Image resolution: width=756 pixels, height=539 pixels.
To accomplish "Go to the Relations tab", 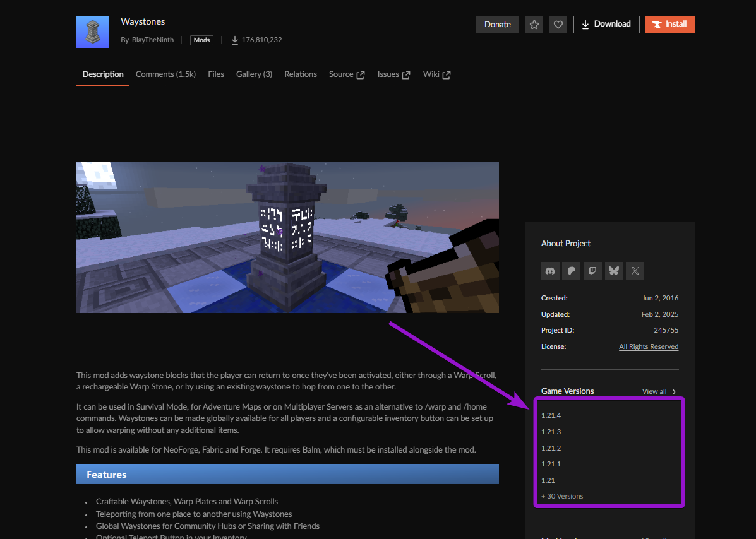I will click(x=301, y=74).
